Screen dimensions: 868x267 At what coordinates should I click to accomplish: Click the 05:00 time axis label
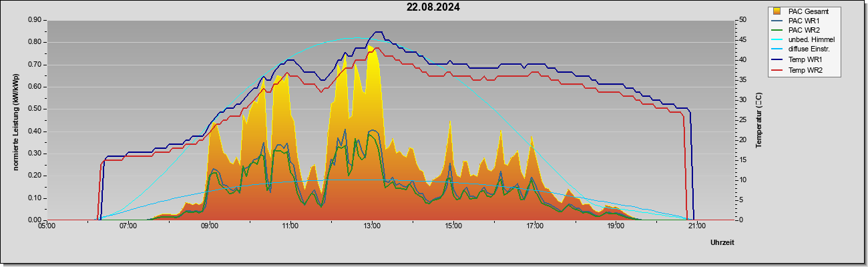(47, 226)
